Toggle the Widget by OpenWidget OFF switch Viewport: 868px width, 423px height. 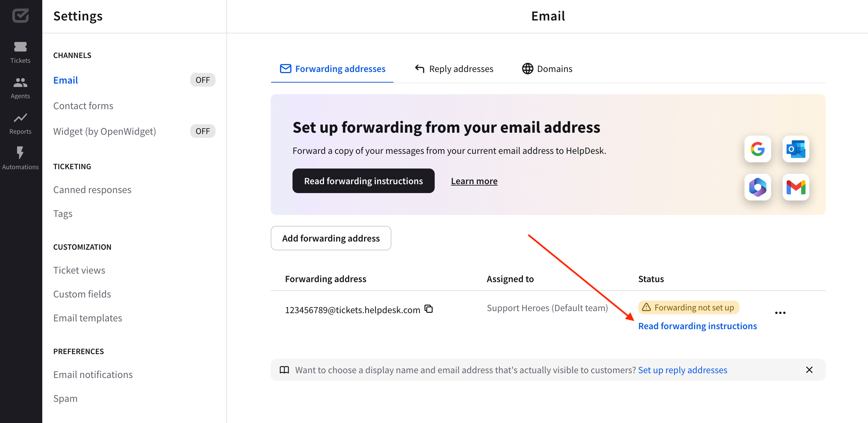[x=203, y=131]
